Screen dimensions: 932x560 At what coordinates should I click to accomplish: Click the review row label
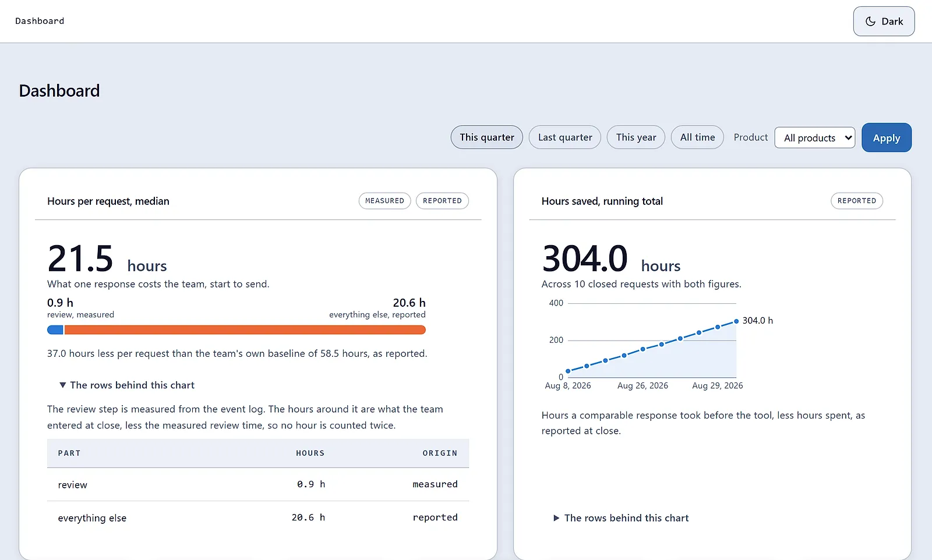point(73,485)
